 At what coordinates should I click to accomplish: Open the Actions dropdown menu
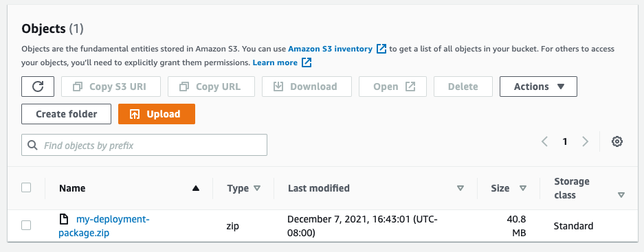click(x=538, y=87)
